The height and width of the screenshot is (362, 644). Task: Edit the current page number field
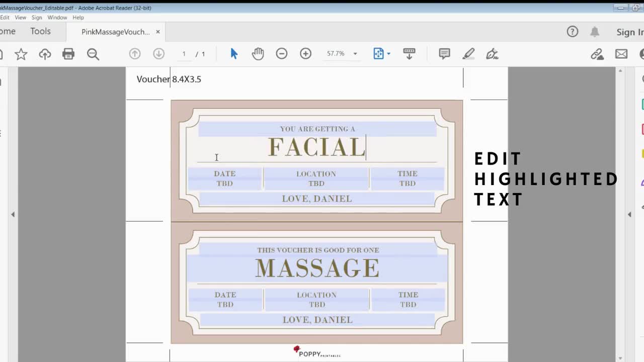click(184, 54)
